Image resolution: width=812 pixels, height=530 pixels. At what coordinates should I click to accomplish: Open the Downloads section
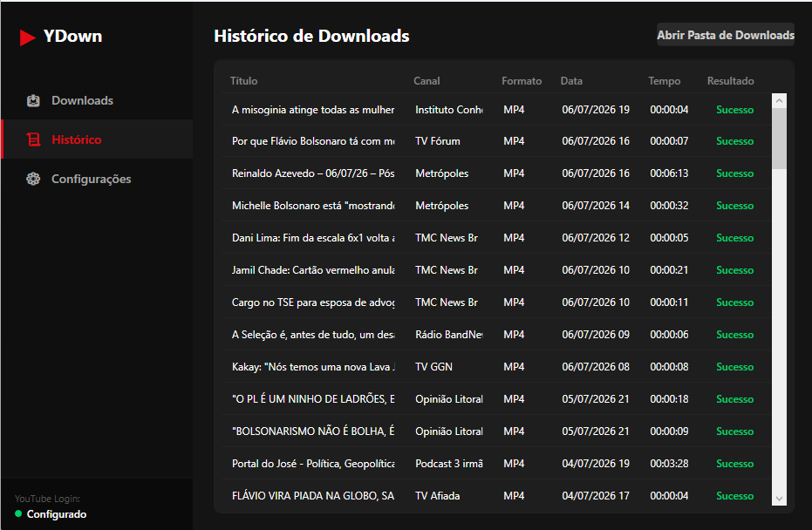point(98,100)
